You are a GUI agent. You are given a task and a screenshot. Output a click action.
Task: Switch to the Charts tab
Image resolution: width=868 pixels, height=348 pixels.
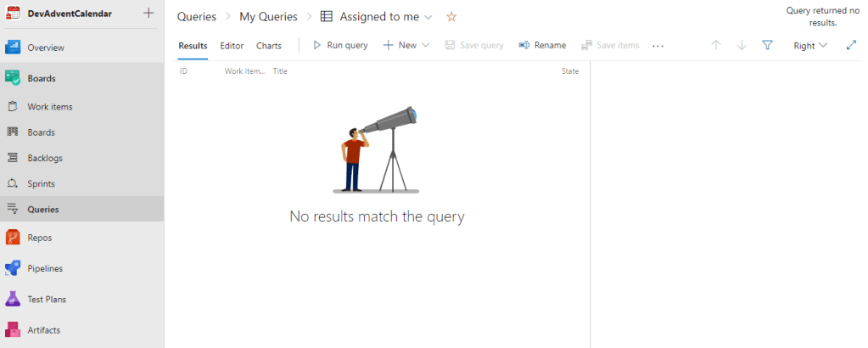tap(269, 46)
